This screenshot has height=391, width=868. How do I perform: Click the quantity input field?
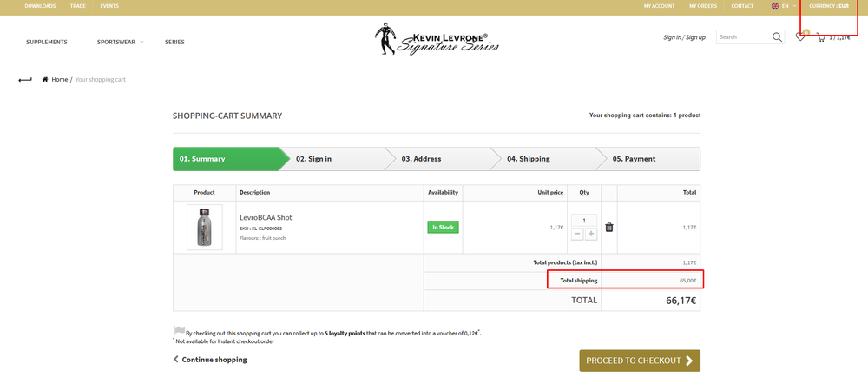click(584, 221)
